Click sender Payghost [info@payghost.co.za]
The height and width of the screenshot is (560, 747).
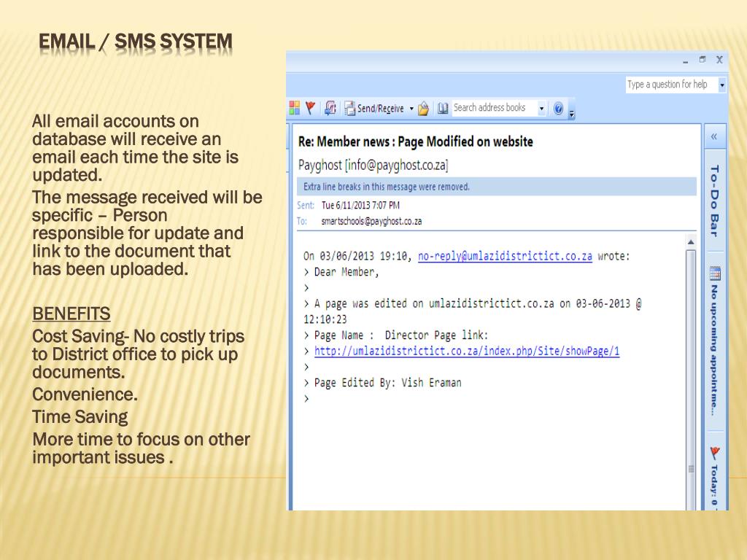coord(373,166)
